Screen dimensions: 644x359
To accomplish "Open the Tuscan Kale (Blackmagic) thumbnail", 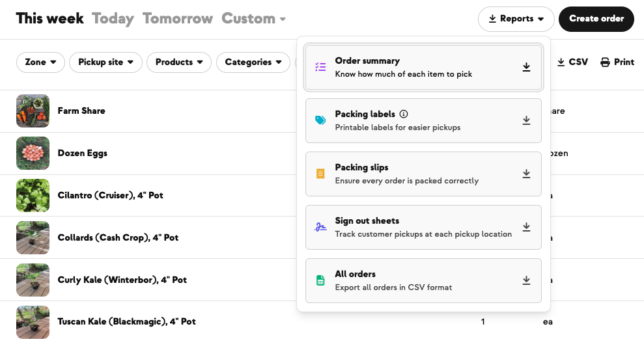I will click(x=33, y=322).
